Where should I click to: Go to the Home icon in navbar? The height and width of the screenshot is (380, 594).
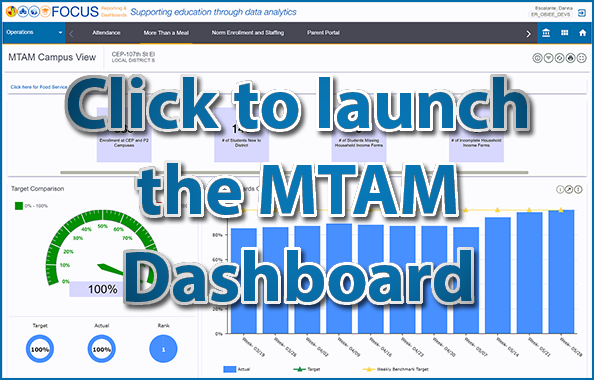(x=583, y=33)
